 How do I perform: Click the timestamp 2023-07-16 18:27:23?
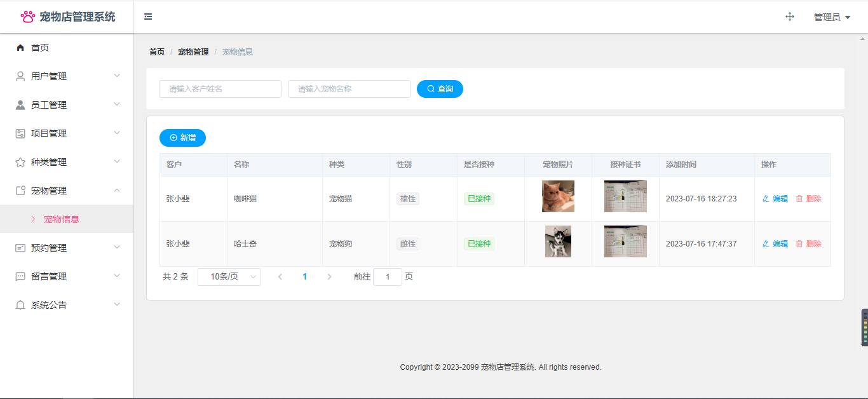click(x=702, y=199)
